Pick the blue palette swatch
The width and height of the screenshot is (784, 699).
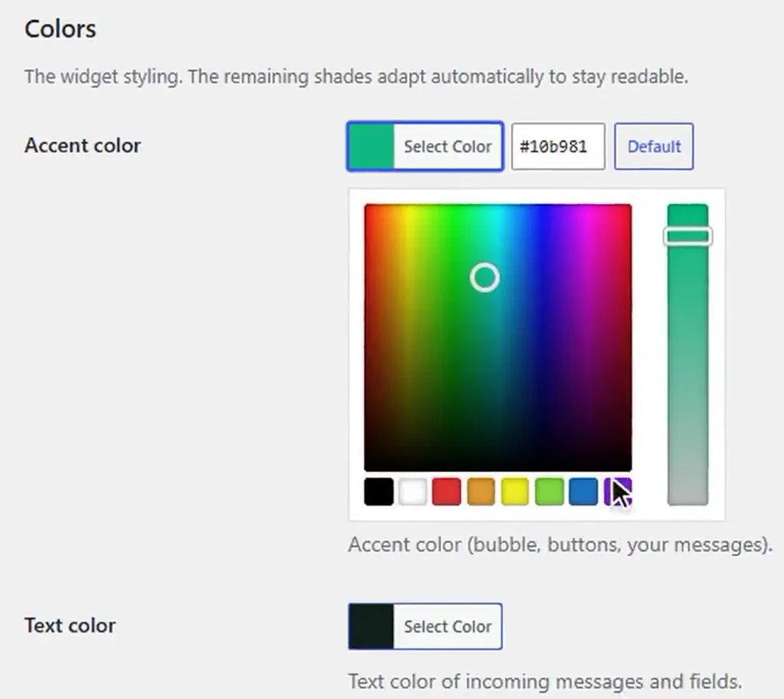(583, 492)
